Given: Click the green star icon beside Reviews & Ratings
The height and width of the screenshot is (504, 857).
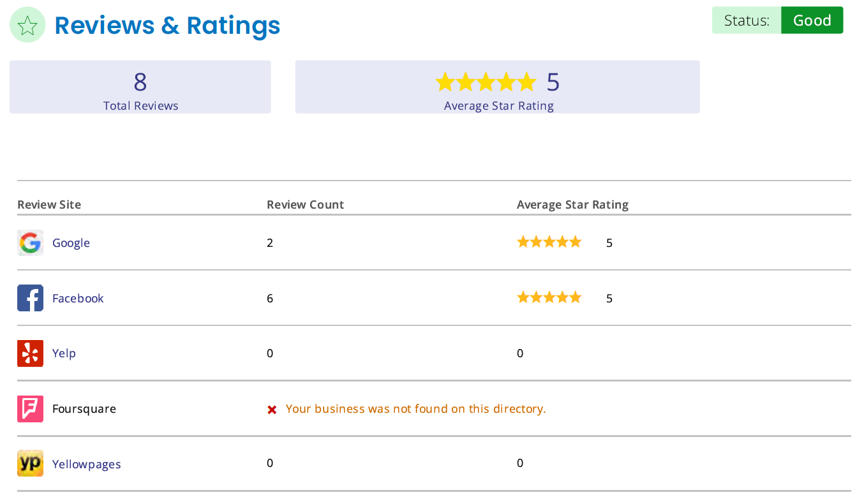Looking at the screenshot, I should pos(27,25).
